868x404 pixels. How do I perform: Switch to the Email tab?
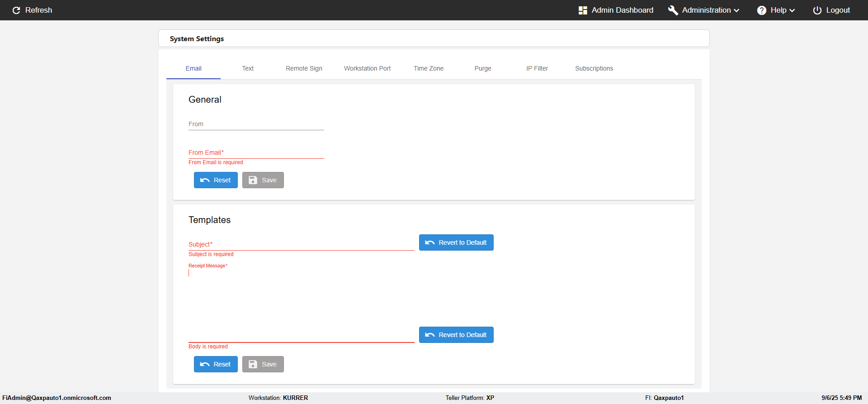(193, 69)
